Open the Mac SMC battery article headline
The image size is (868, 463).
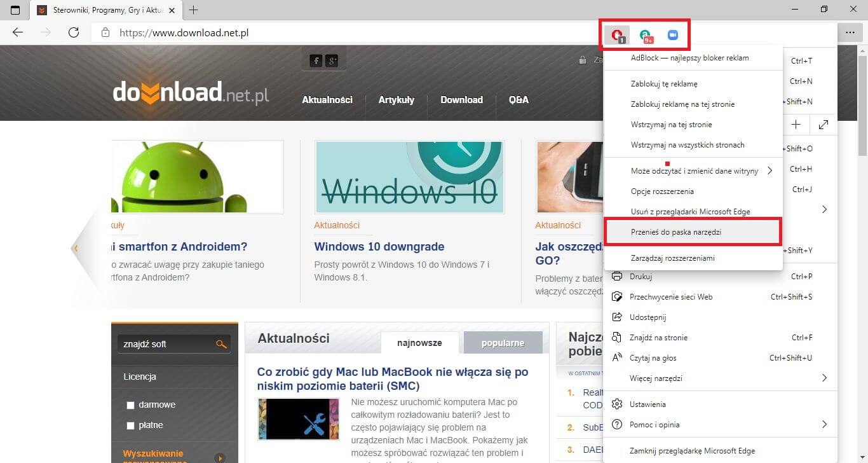393,378
